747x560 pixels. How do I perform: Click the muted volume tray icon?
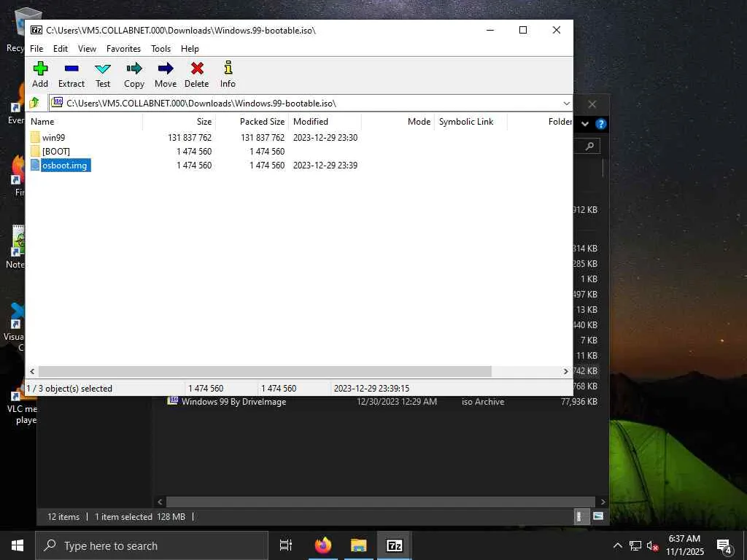(x=653, y=545)
